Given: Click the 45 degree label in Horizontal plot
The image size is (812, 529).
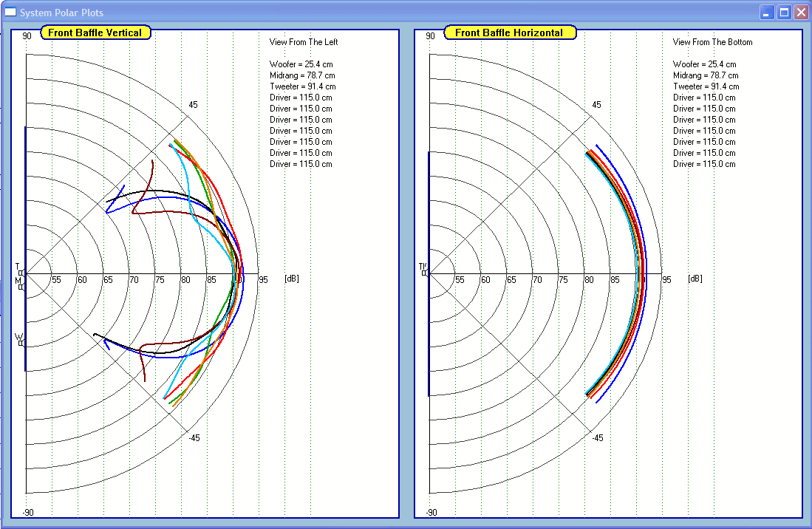Looking at the screenshot, I should (596, 105).
